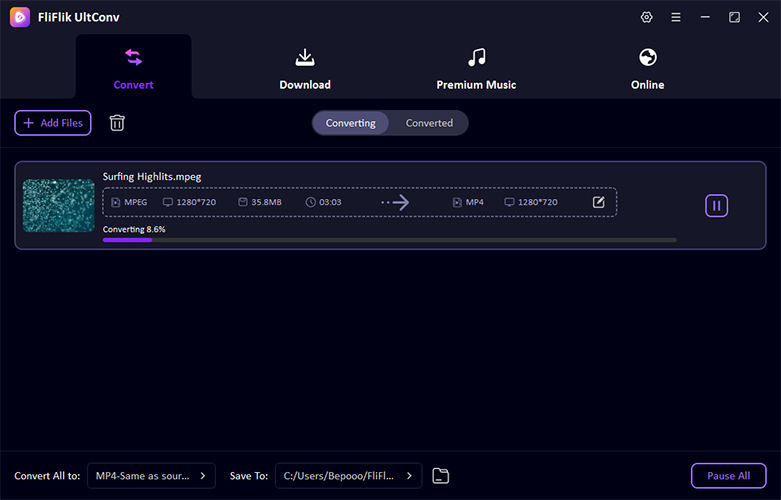The width and height of the screenshot is (781, 500).
Task: Click the conversion arrow between formats
Action: tap(395, 202)
